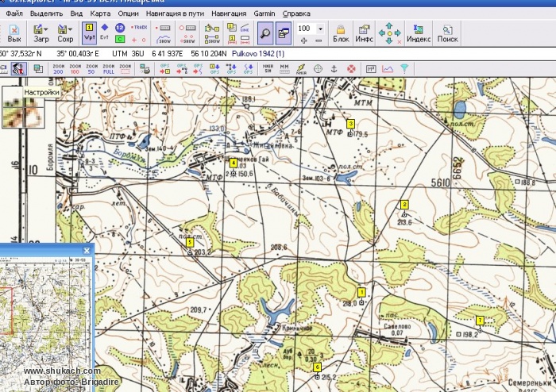Screen dimensions: 556x392
Task: Open the elevation profile graph icon
Action: 388,69
